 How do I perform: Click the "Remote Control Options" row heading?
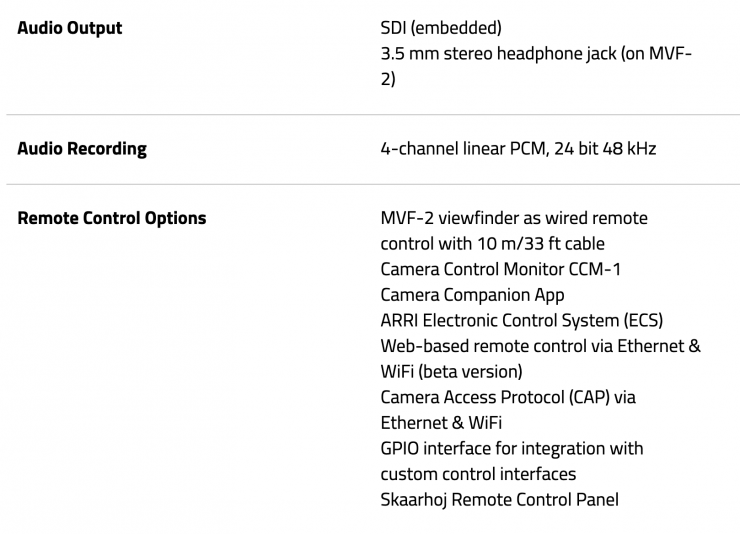pyautogui.click(x=112, y=218)
